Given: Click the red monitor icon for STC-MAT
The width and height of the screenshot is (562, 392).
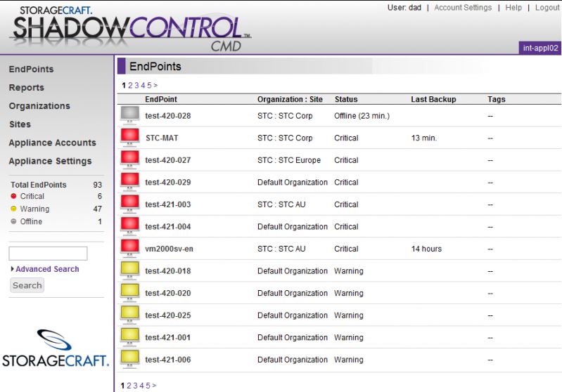Looking at the screenshot, I should pos(129,138).
